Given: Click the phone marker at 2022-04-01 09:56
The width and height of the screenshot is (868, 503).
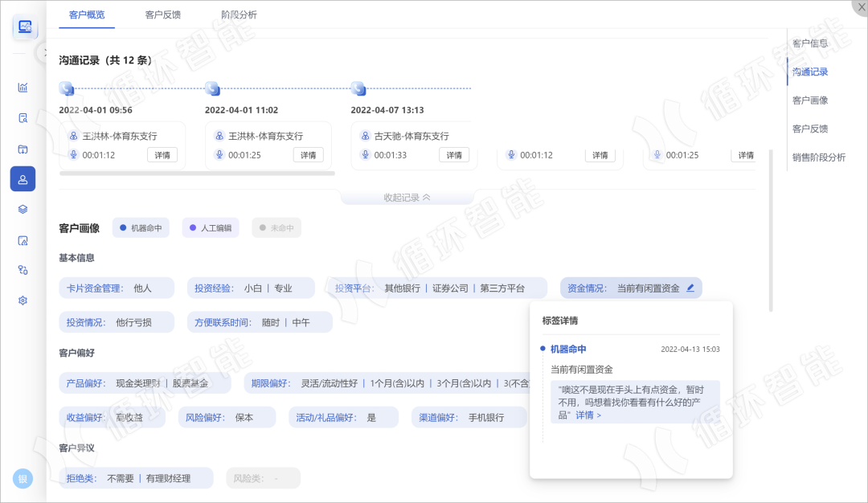Looking at the screenshot, I should click(67, 88).
